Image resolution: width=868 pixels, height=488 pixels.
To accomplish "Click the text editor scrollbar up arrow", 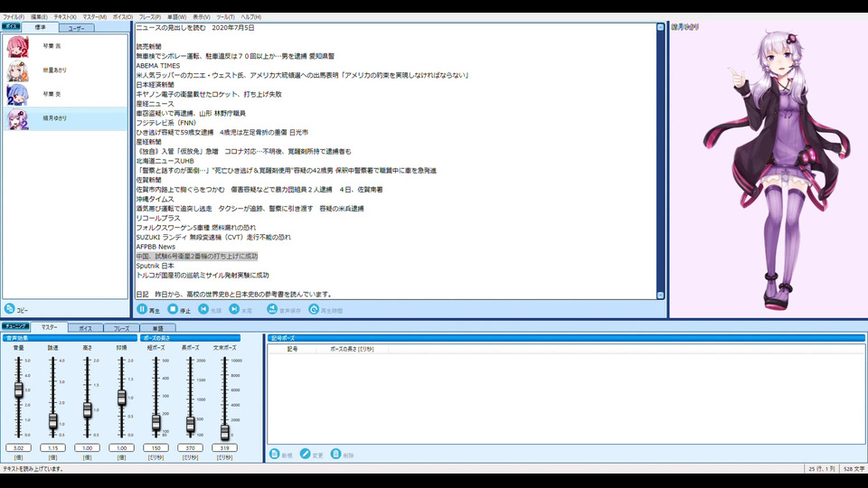I will [x=660, y=27].
